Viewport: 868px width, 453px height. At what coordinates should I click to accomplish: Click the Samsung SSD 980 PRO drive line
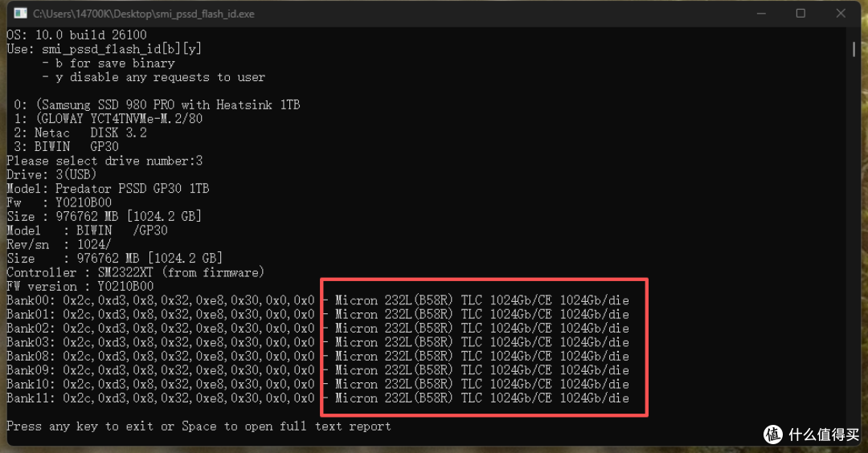[157, 104]
